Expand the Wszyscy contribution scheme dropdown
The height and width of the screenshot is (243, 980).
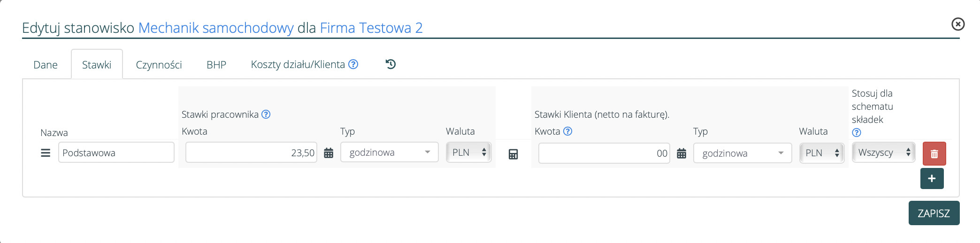coord(883,152)
